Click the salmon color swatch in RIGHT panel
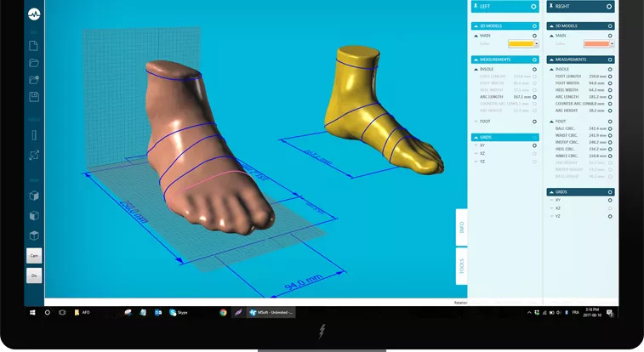644x352 pixels. (x=596, y=43)
